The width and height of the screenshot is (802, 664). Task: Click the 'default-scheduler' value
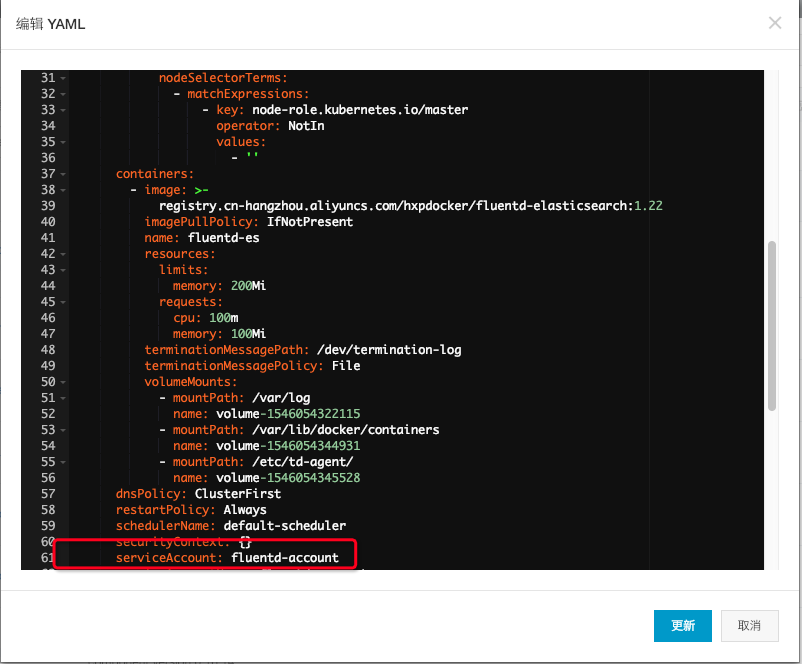285,526
